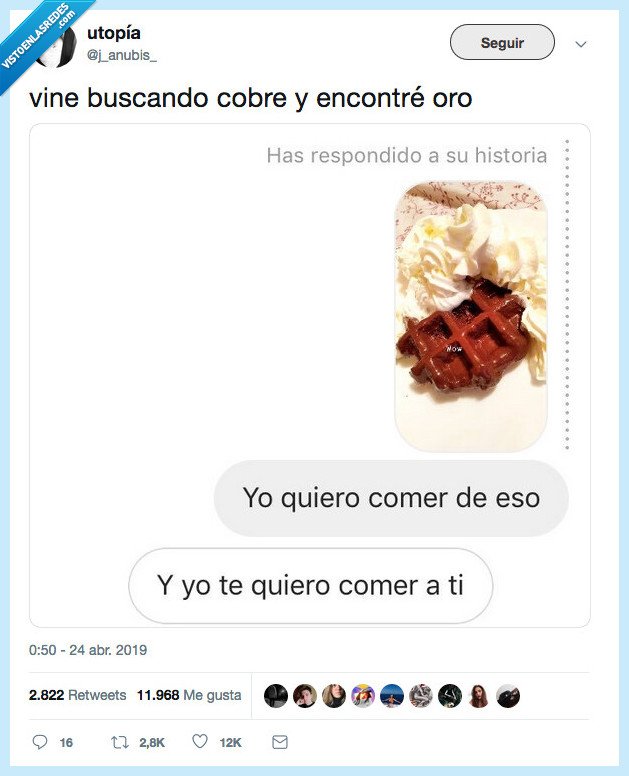Click the Y yo te quiero comer a ti bubble
Screen dimensions: 629x776
point(310,585)
